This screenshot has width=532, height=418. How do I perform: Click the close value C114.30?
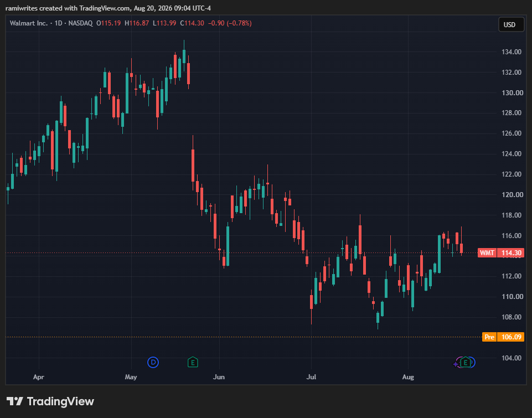pos(192,23)
